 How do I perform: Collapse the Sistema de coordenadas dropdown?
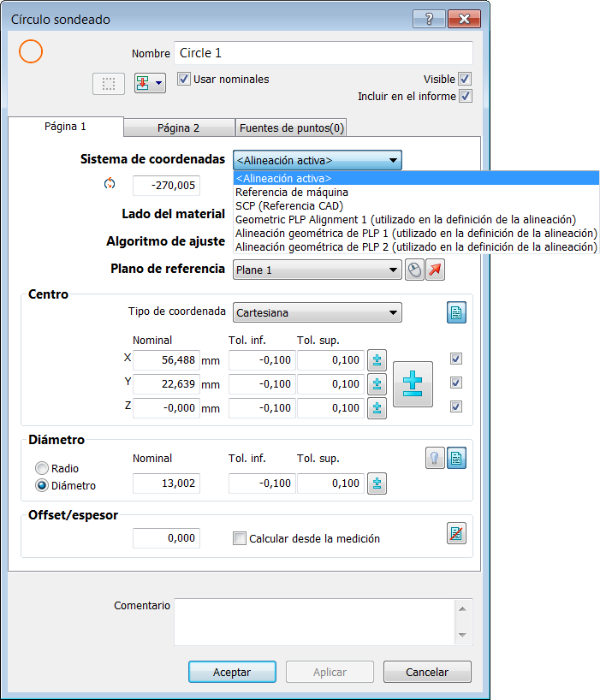(x=318, y=160)
